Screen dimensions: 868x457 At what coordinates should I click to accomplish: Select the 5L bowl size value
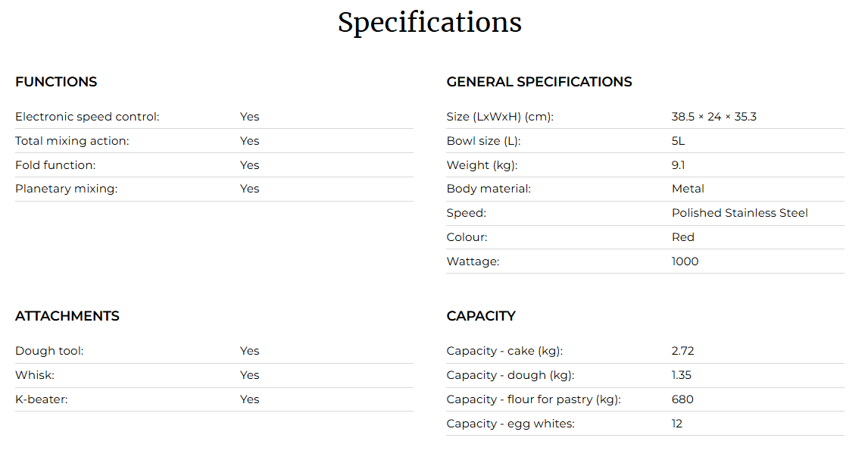coord(679,141)
